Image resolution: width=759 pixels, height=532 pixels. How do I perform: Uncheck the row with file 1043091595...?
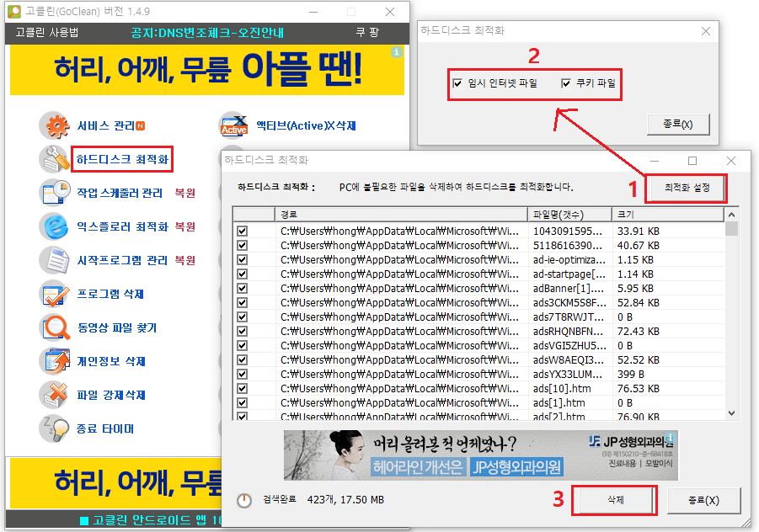click(x=242, y=231)
